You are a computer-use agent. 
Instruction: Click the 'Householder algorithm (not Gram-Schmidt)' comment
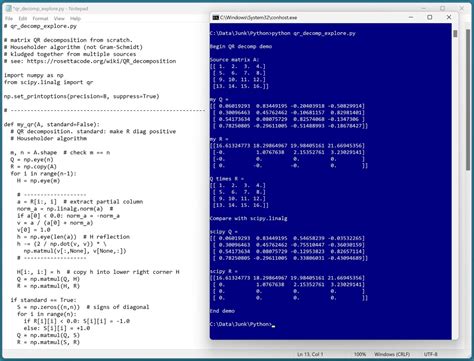click(73, 47)
